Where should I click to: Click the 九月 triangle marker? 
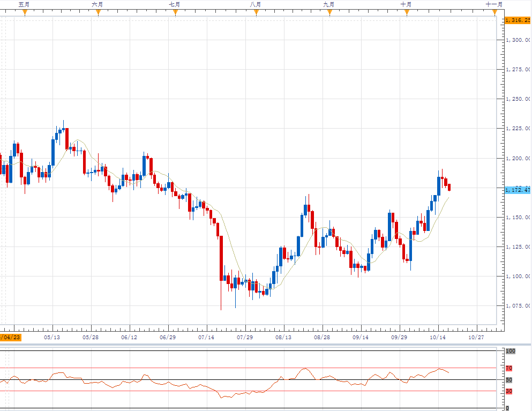(329, 12)
